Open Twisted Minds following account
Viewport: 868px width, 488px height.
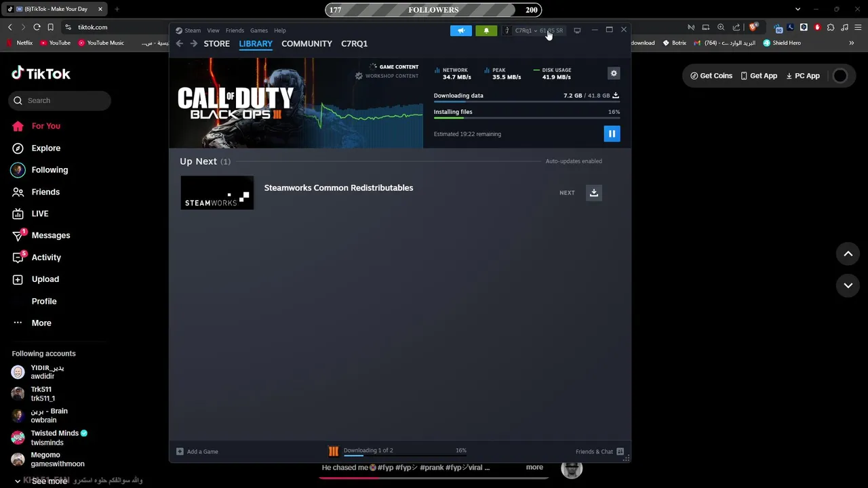[x=50, y=438]
